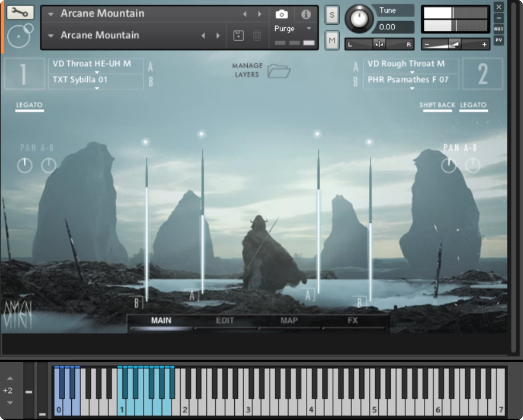Toggle LEGATO for layer 2
The image size is (523, 420).
pos(473,106)
